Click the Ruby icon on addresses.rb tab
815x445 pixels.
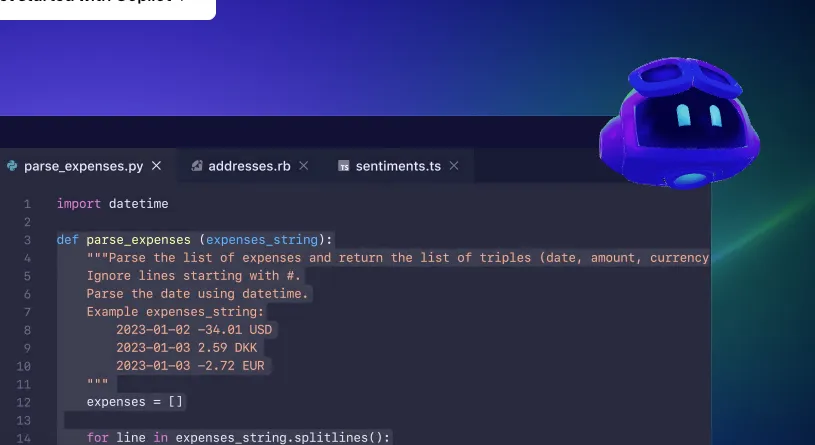pyautogui.click(x=196, y=166)
